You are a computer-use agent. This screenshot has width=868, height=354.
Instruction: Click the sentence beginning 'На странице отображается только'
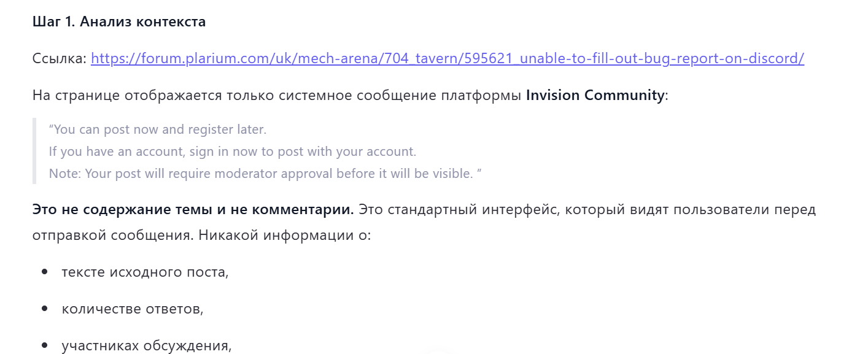[351, 96]
